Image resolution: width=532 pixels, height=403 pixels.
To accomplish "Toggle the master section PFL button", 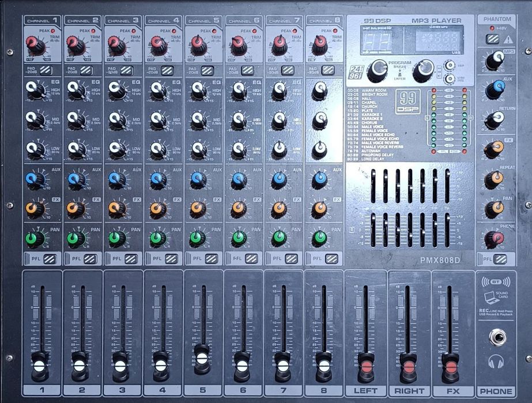I will tap(500, 259).
